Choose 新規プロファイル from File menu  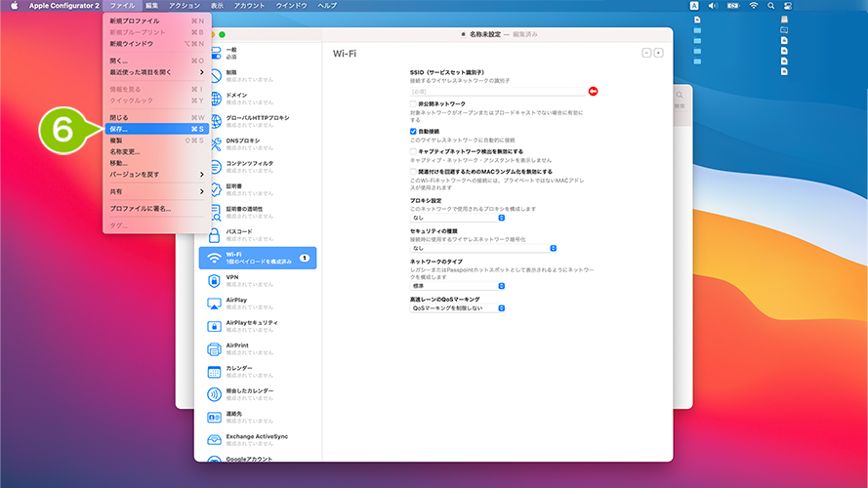point(156,21)
